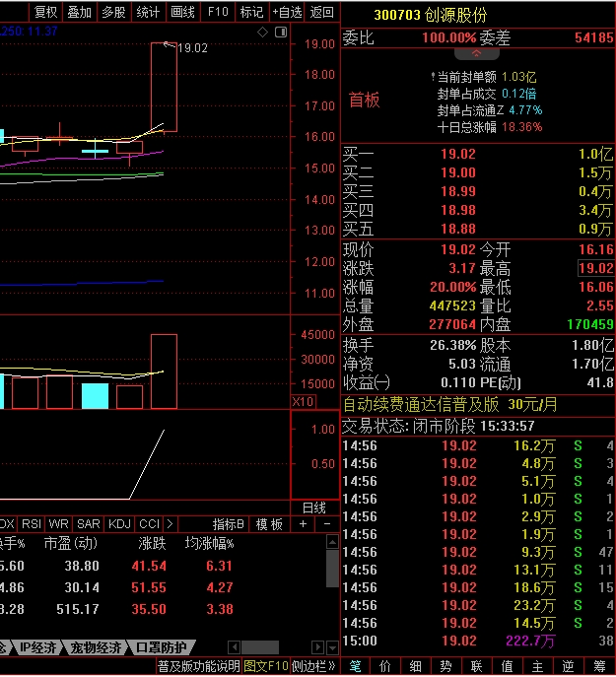Image resolution: width=616 pixels, height=677 pixels.
Task: Click the tall limit-up candlestick
Action: point(165,88)
